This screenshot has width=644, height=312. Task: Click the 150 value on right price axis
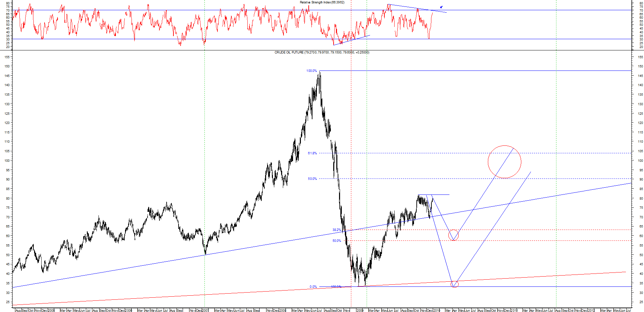click(x=641, y=66)
